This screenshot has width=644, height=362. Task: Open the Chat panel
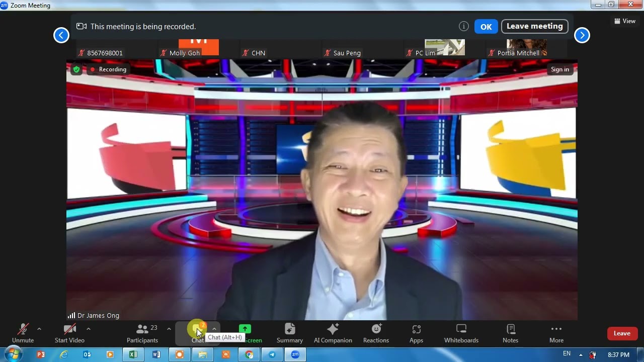197,333
